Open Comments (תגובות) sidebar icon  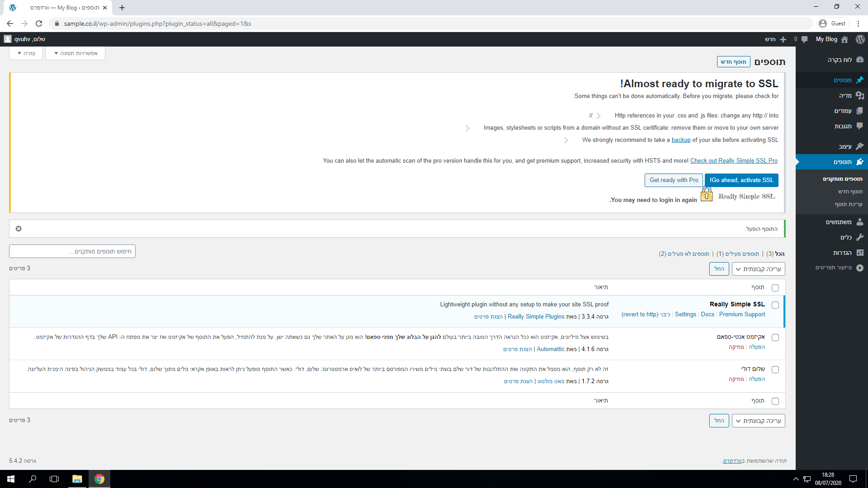[859, 126]
